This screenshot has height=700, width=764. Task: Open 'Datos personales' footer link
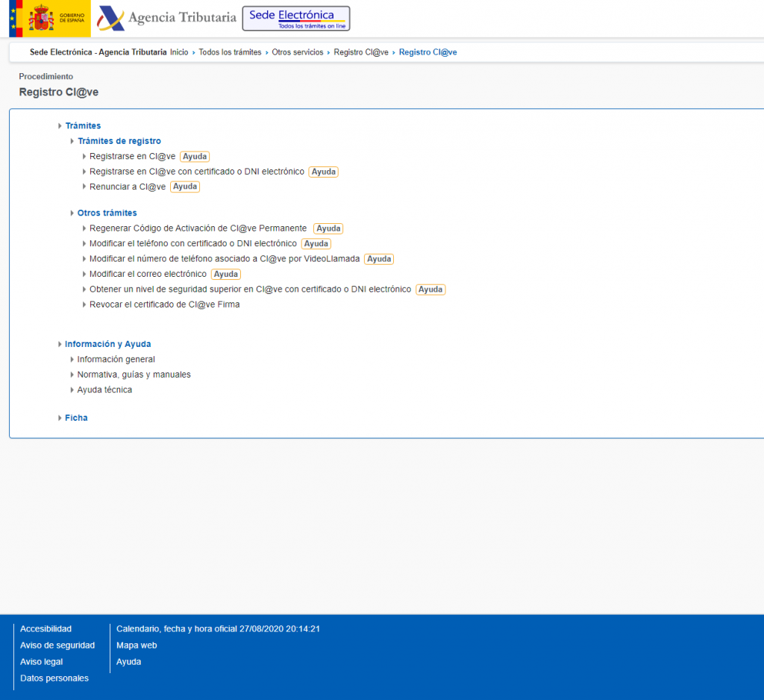54,678
